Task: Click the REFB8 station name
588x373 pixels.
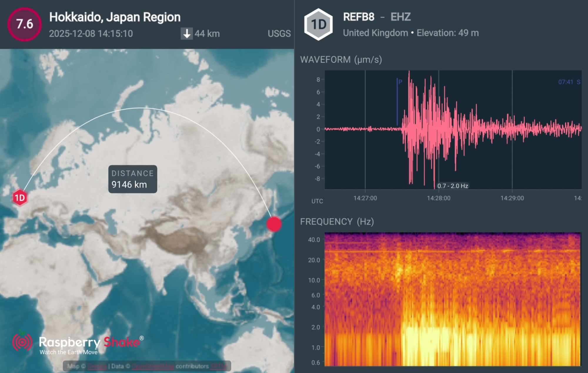Action: (x=358, y=17)
